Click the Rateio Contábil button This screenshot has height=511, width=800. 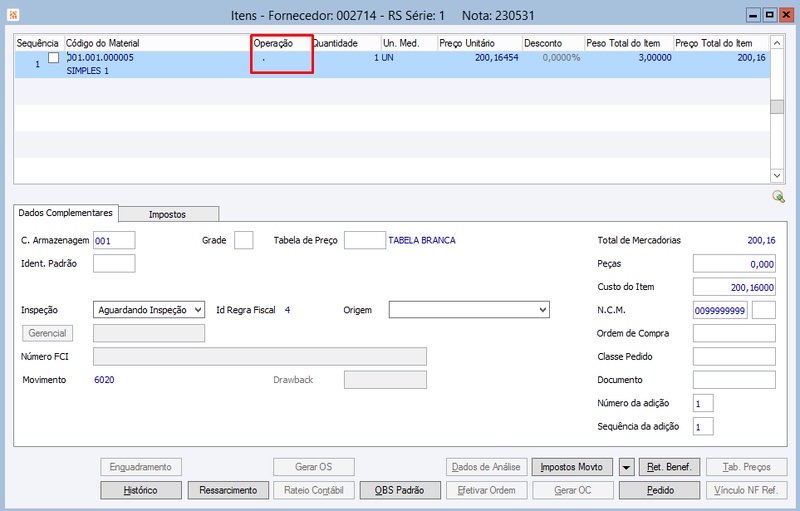[314, 490]
